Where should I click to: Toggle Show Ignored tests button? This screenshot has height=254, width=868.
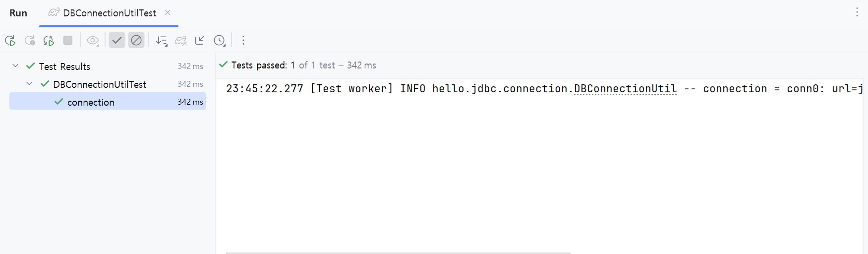[x=136, y=40]
